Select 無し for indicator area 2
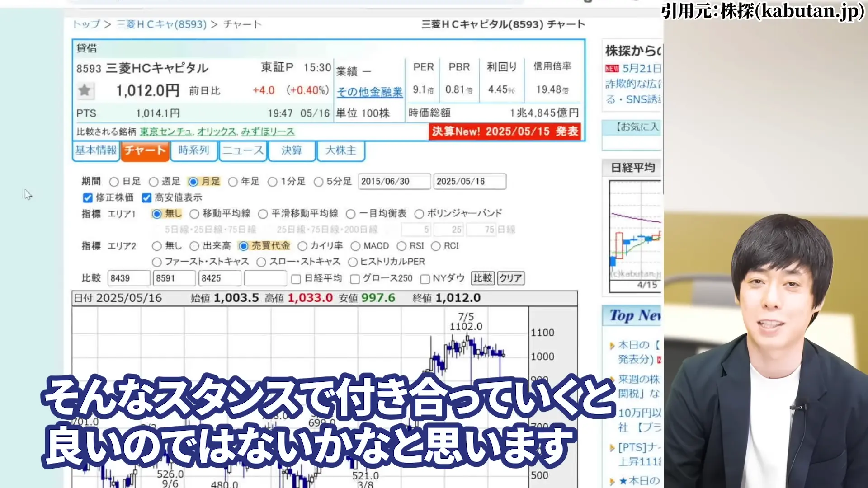868x488 pixels. 157,246
